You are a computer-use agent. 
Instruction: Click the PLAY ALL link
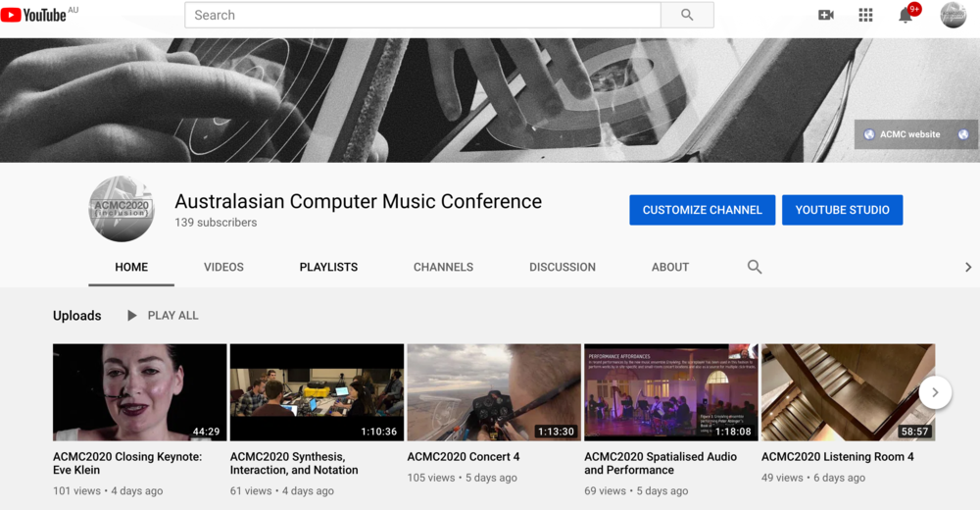(172, 316)
